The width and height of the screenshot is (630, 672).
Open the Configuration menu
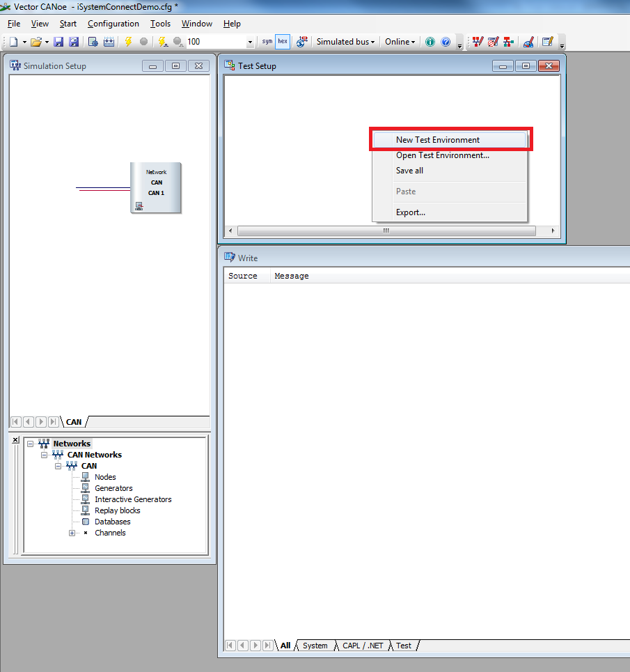click(113, 24)
